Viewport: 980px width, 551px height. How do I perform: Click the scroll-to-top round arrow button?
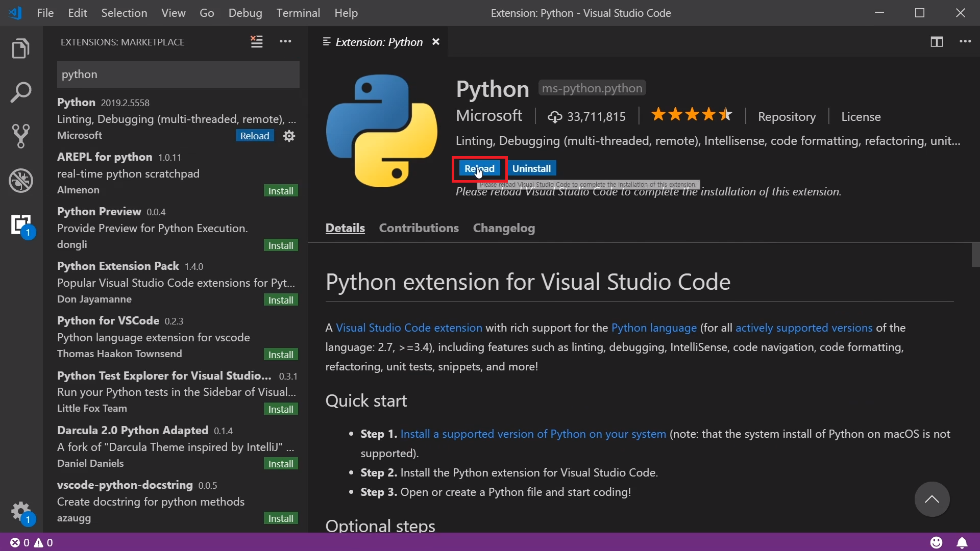click(x=932, y=499)
